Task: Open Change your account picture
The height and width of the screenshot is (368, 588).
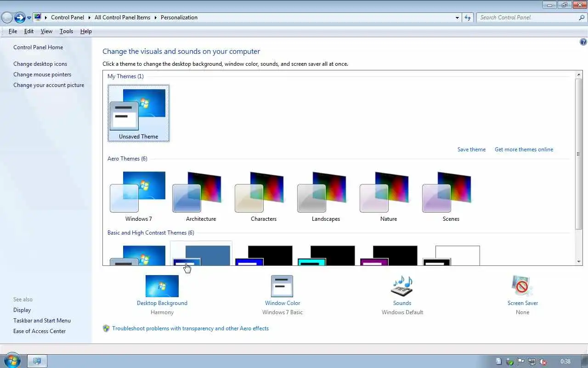Action: [x=49, y=85]
